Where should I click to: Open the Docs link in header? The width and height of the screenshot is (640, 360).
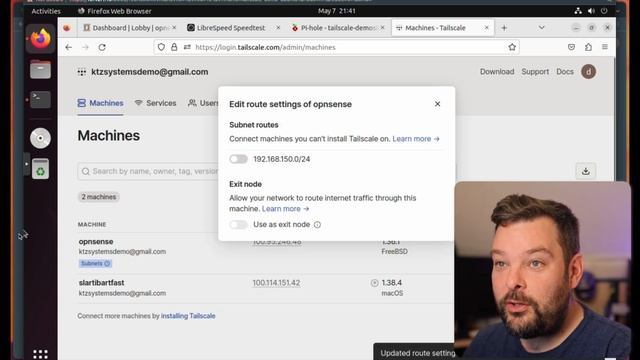pos(565,71)
